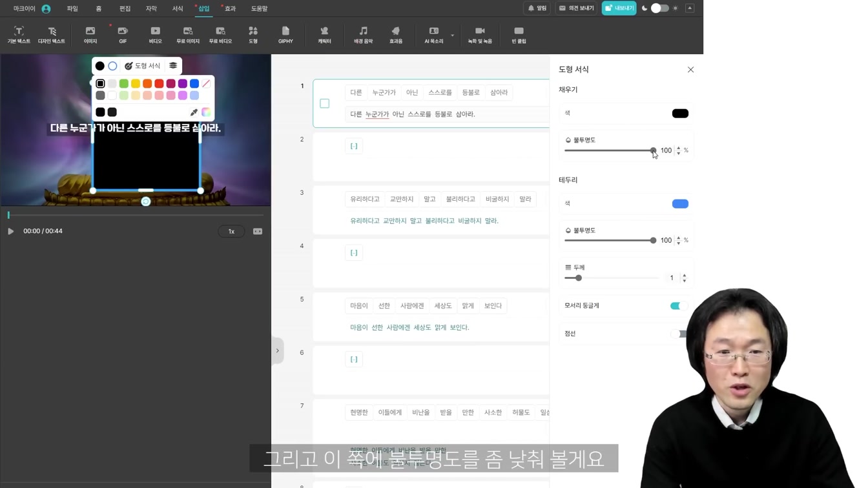Add 효과음 (sound effect)

point(396,35)
